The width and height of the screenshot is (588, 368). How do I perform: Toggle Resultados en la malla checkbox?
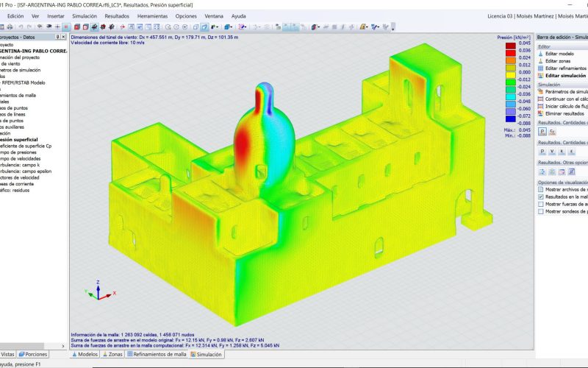click(x=541, y=197)
